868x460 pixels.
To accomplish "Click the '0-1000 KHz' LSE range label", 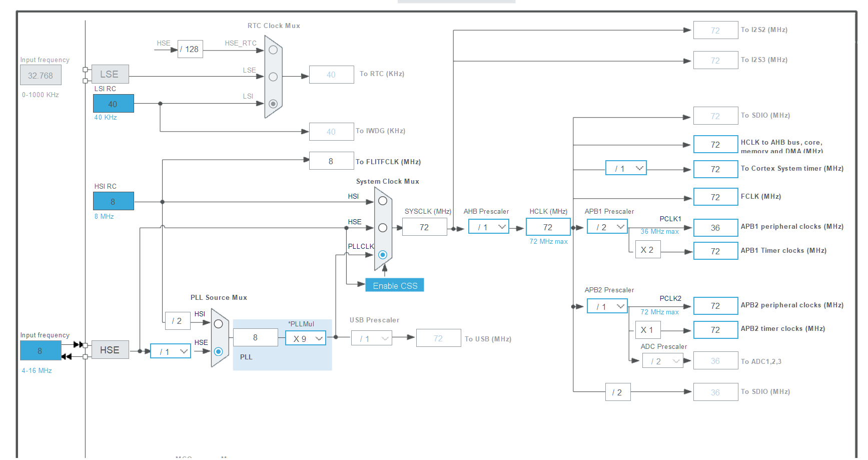I will (x=40, y=95).
